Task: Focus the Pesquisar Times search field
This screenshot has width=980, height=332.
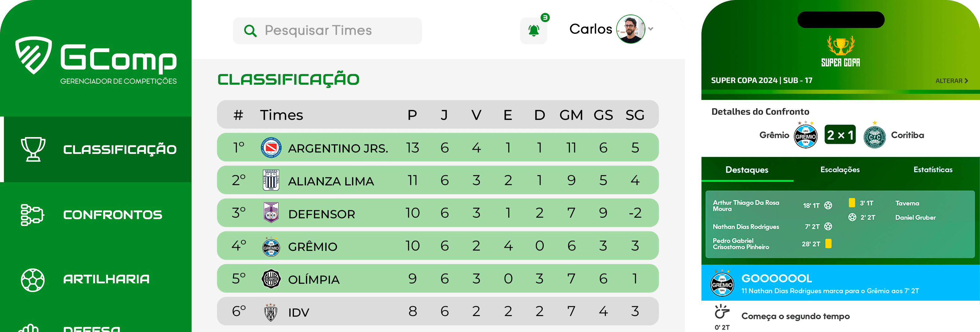Action: tap(327, 30)
